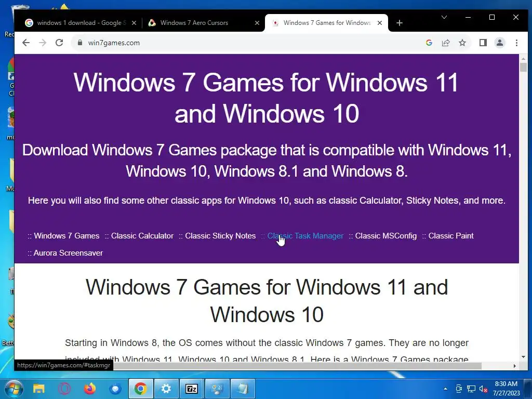
Task: Open 7-Zip from the taskbar
Action: tap(192, 389)
